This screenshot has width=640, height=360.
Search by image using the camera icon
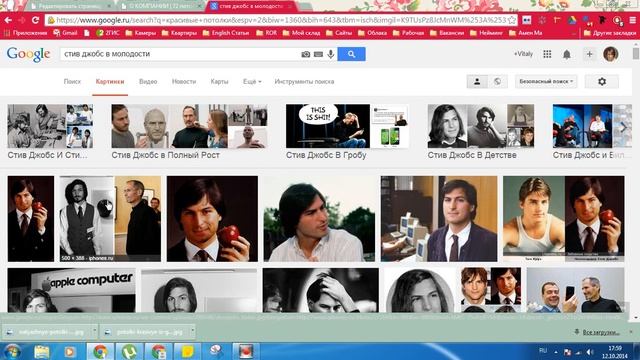coord(305,54)
